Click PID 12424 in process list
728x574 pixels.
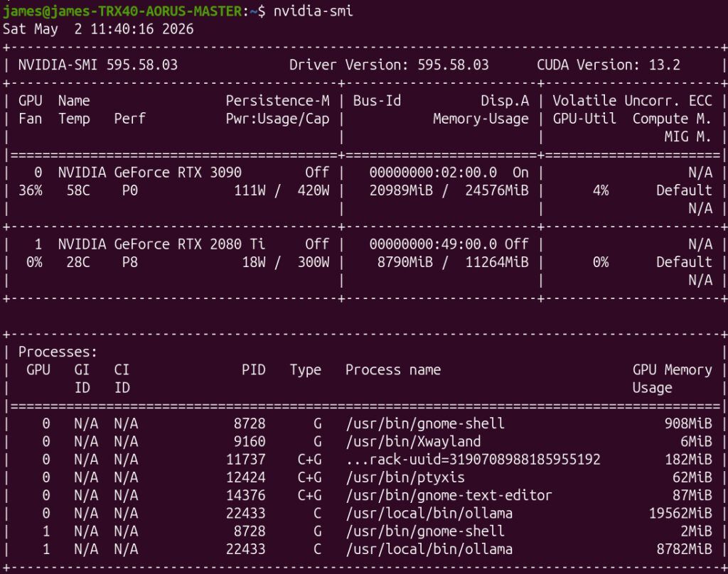click(245, 477)
